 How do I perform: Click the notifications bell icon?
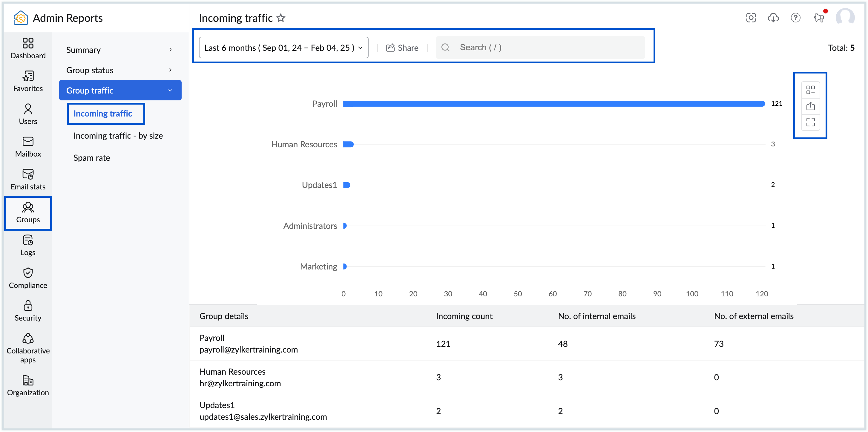819,18
